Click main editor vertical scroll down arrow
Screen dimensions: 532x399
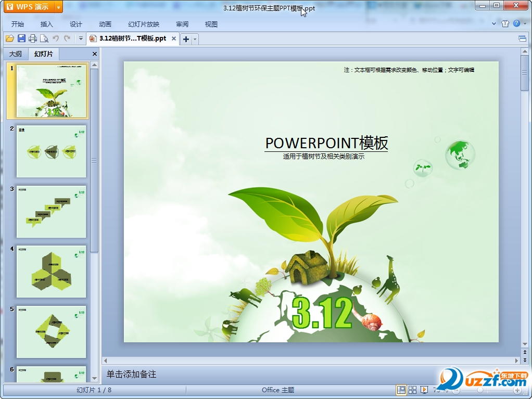(525, 344)
